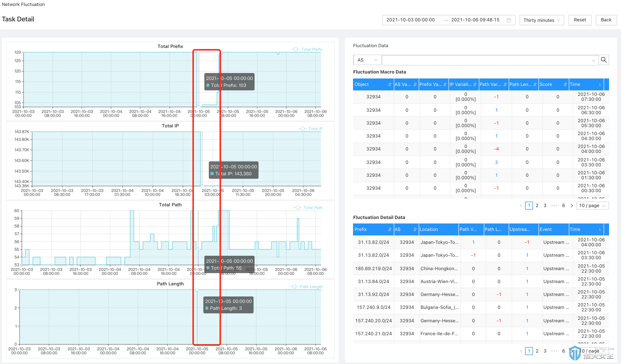Click path variation 3 in macro table
Image resolution: width=621 pixels, height=364 pixels.
click(x=496, y=162)
